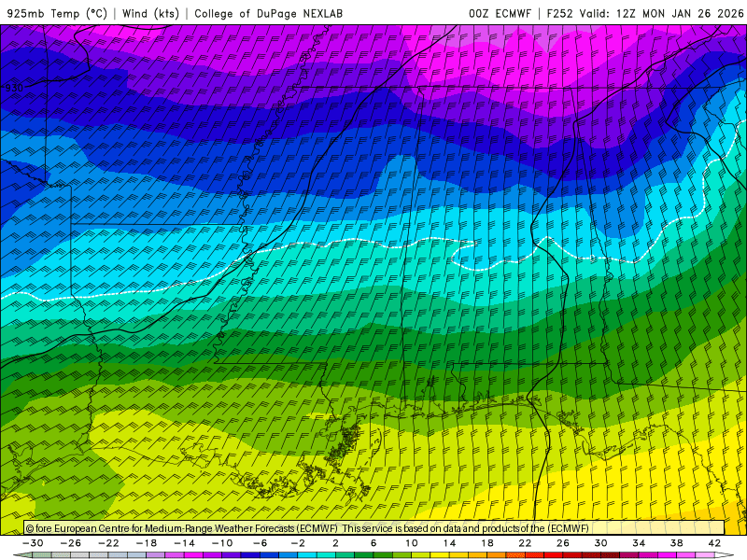747x560 pixels.
Task: Click the 22 color scale label
Action: [x=525, y=543]
